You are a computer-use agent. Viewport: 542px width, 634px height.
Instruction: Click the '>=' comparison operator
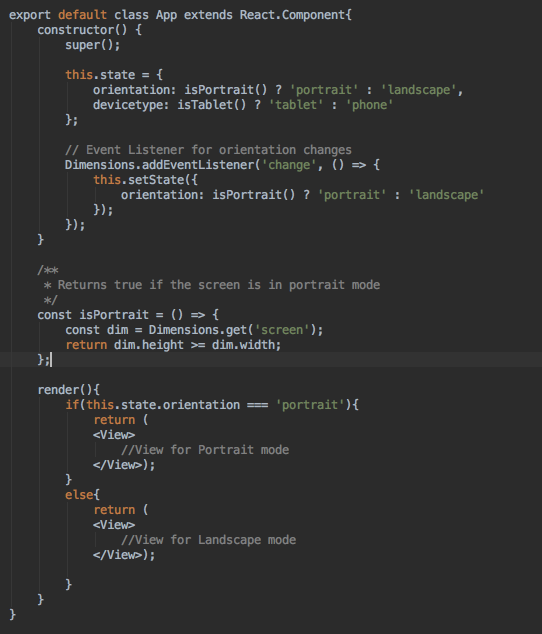[198, 345]
